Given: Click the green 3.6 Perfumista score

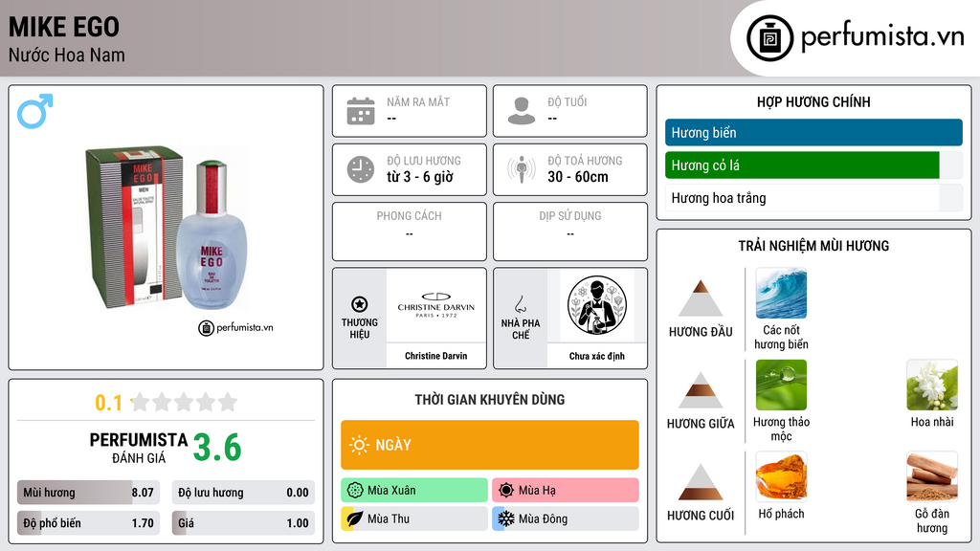Looking at the screenshot, I should pyautogui.click(x=217, y=448).
